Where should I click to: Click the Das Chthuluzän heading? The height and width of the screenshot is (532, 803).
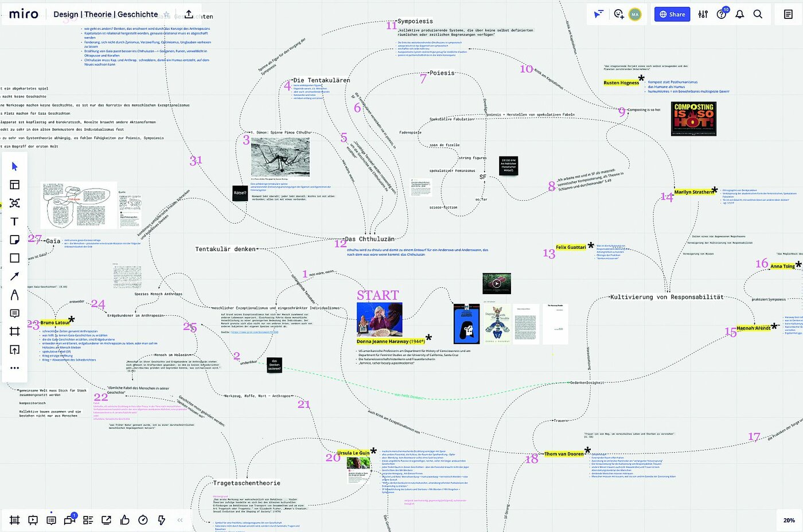pyautogui.click(x=369, y=239)
